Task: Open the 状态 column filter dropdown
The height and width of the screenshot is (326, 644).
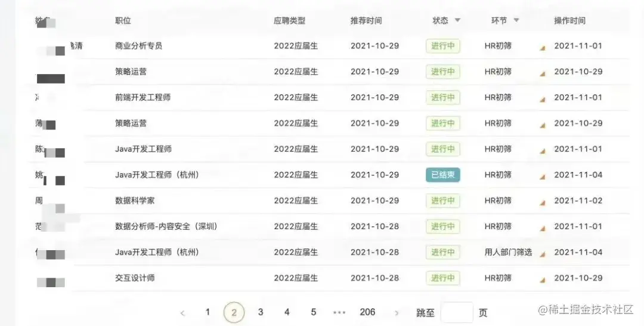Action: coord(457,20)
